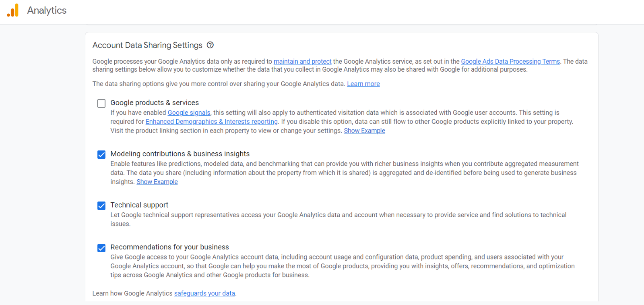The height and width of the screenshot is (305, 644).
Task: Click Show Example under Google products & services
Action: click(x=364, y=131)
